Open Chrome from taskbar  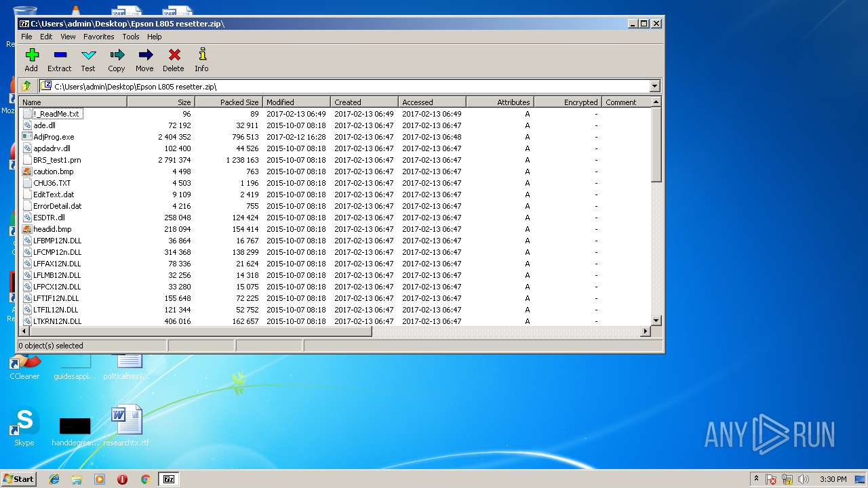[145, 479]
